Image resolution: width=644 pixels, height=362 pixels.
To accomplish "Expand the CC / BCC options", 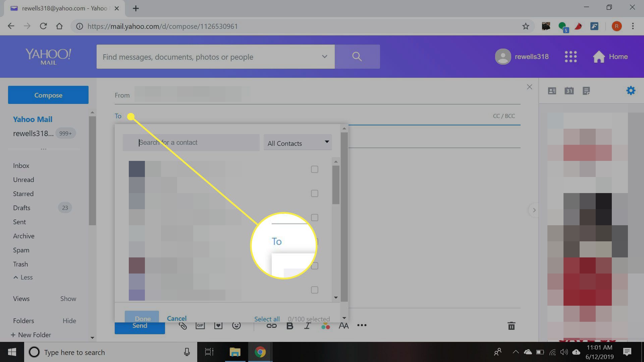I will (x=504, y=116).
